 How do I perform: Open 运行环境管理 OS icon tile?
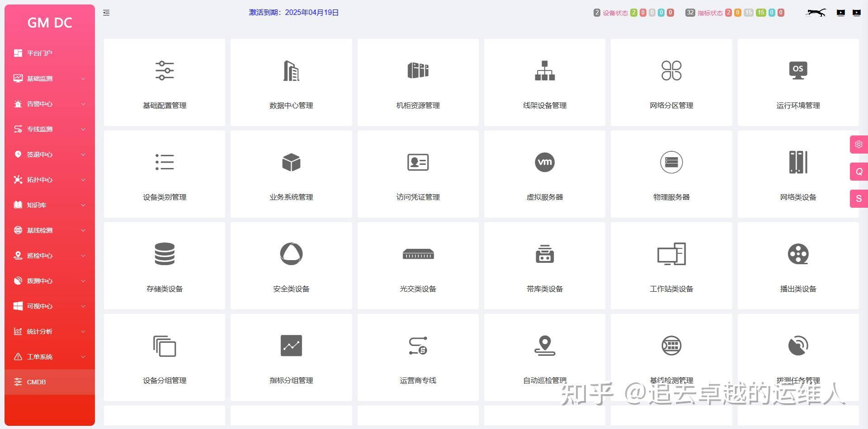coord(798,82)
